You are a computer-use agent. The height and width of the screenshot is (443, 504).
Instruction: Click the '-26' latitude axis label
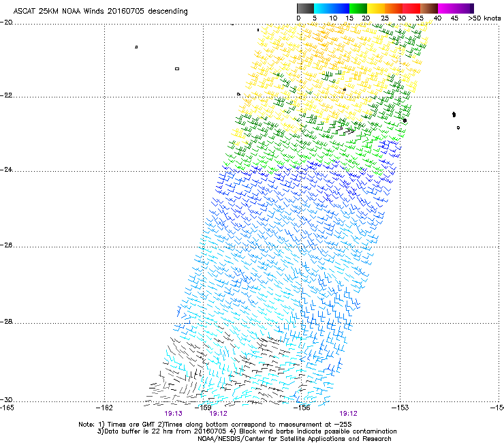click(x=6, y=245)
